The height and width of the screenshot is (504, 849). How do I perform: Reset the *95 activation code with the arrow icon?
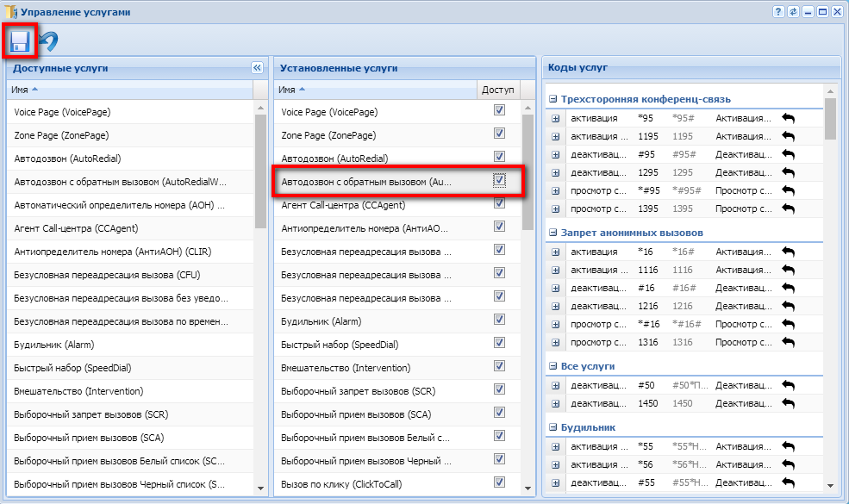point(788,118)
